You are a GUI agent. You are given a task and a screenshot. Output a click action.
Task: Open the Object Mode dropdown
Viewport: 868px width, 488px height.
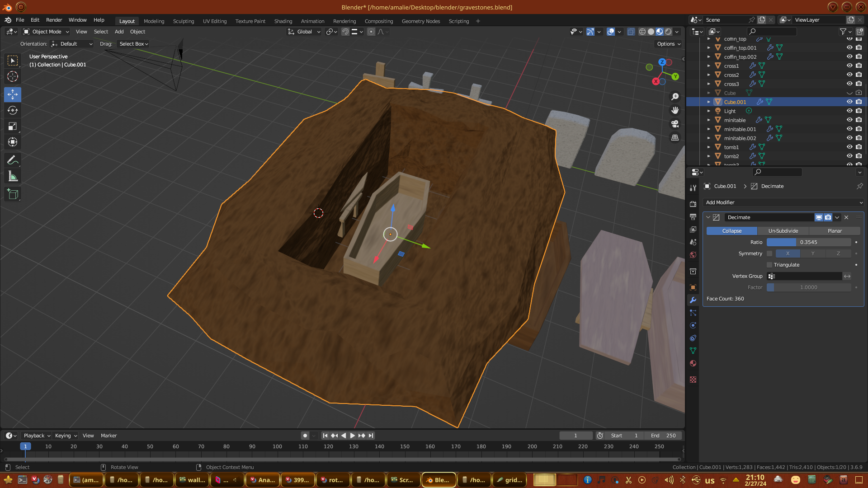(46, 32)
